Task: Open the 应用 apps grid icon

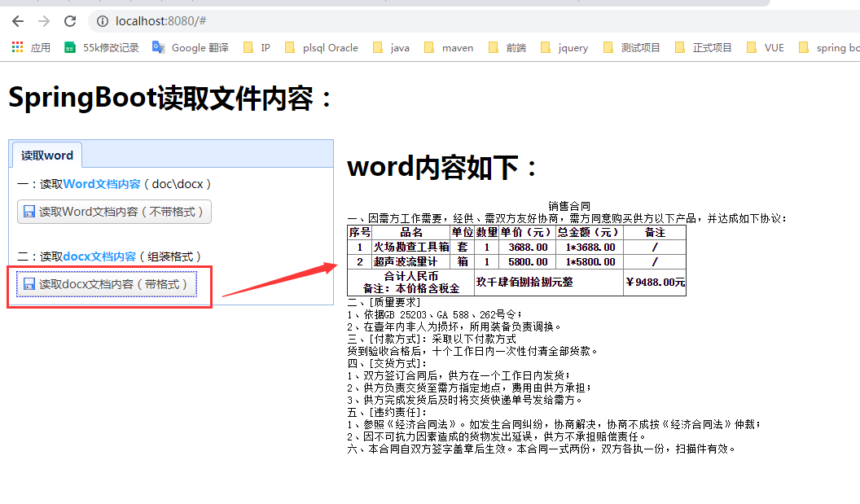Action: coord(15,47)
